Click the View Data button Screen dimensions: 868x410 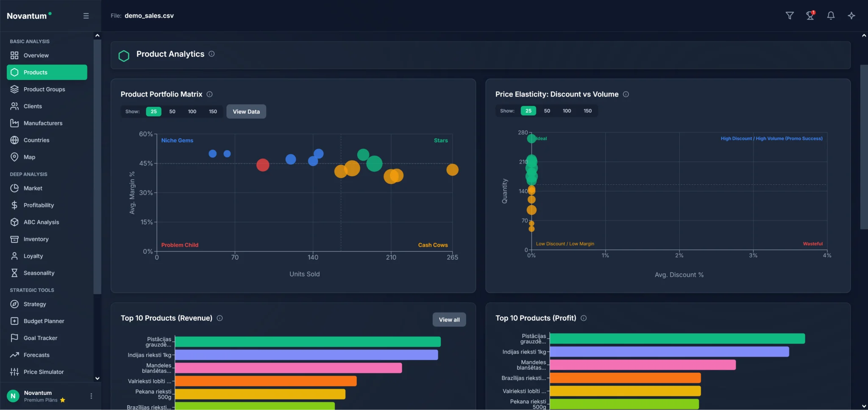pyautogui.click(x=246, y=112)
